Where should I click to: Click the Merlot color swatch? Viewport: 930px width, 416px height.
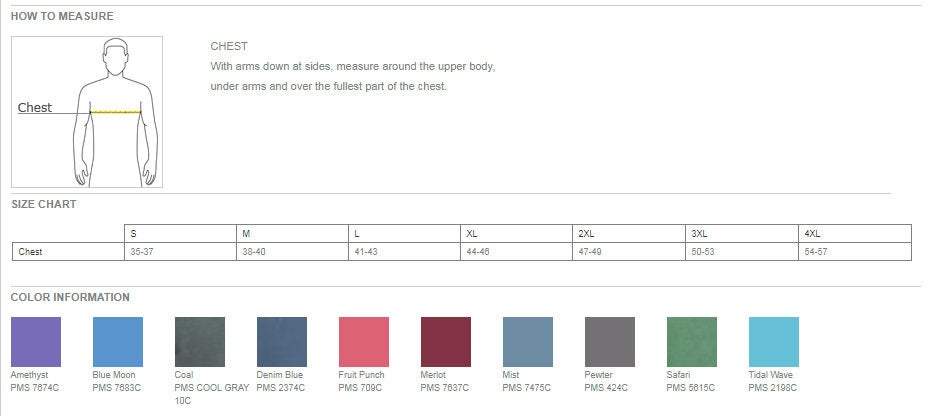point(446,342)
